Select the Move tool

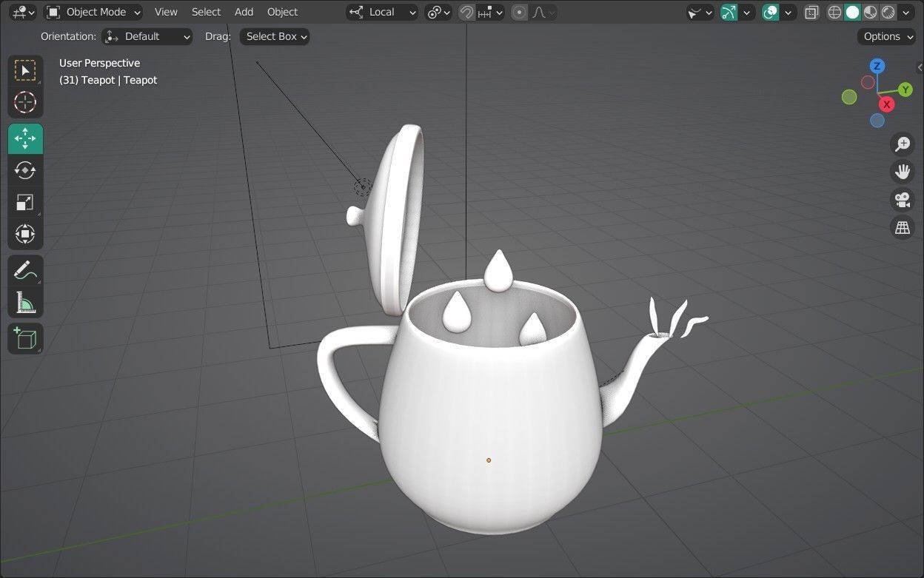pyautogui.click(x=24, y=138)
